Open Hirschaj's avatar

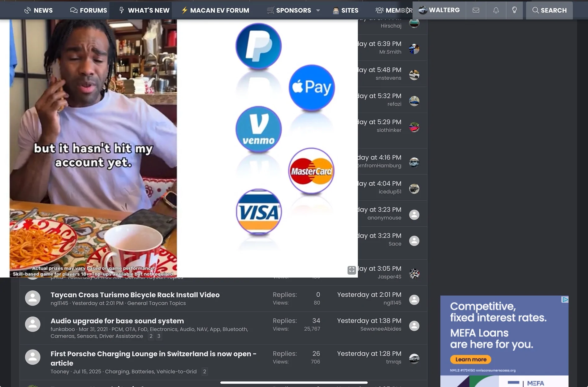[414, 23]
